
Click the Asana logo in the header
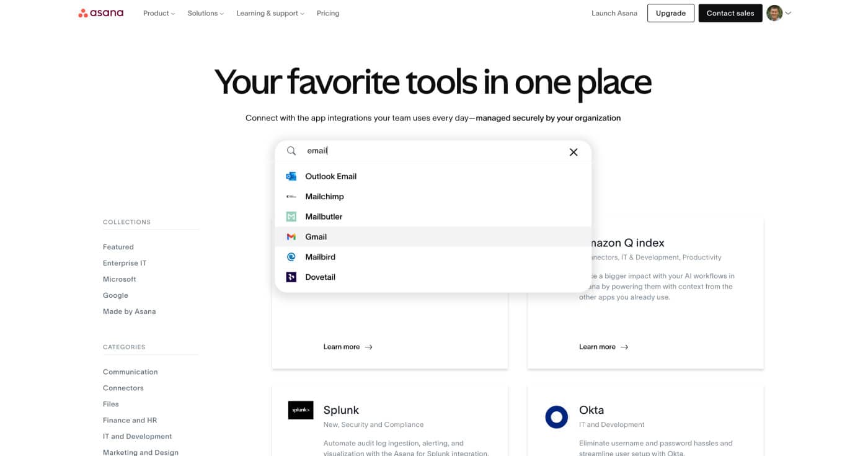coord(100,12)
